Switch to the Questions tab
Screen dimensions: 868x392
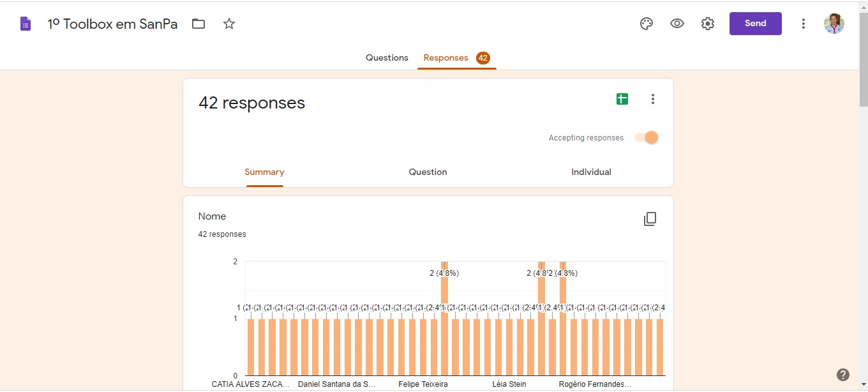(387, 57)
